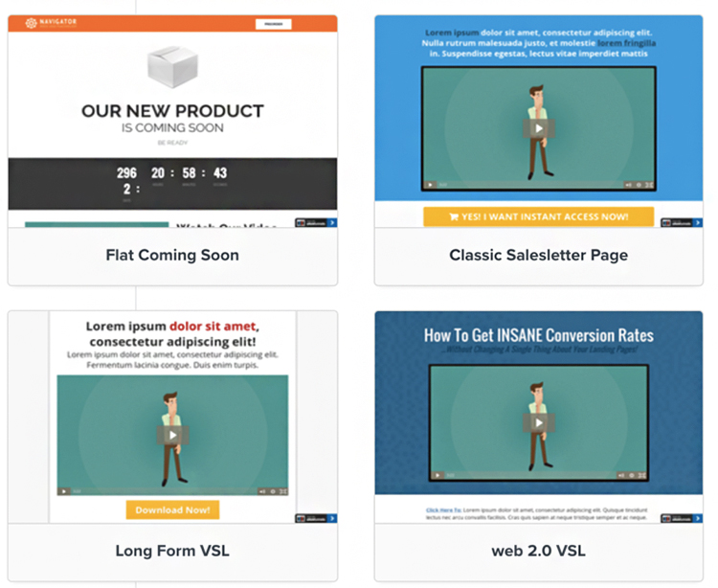The width and height of the screenshot is (718, 588).
Task: Click the white button in Navigator orange header
Action: tap(273, 23)
